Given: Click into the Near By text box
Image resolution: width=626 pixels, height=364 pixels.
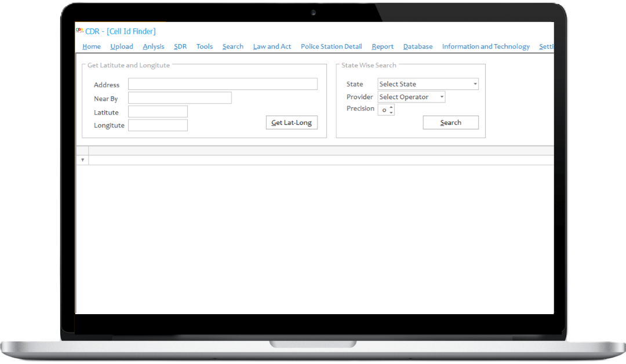Looking at the screenshot, I should [x=180, y=98].
